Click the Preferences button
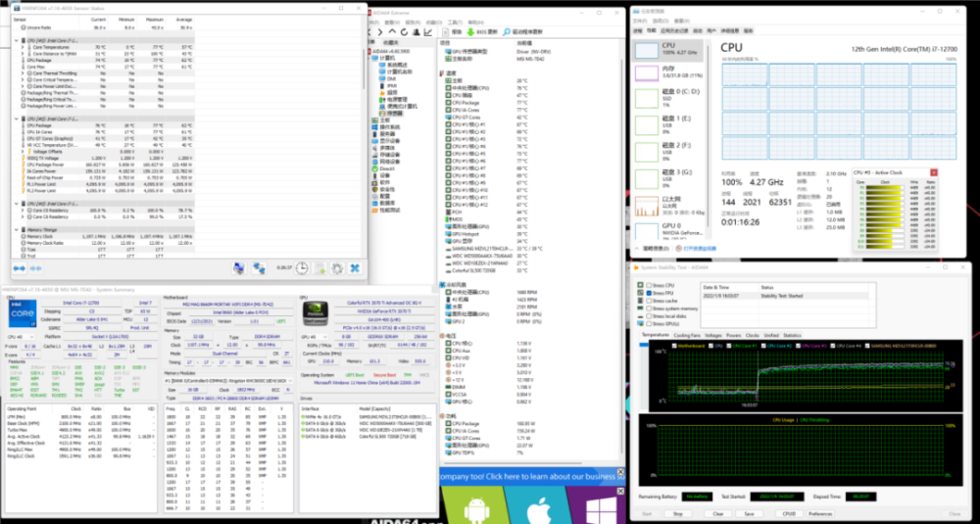The height and width of the screenshot is (524, 980). click(x=819, y=512)
